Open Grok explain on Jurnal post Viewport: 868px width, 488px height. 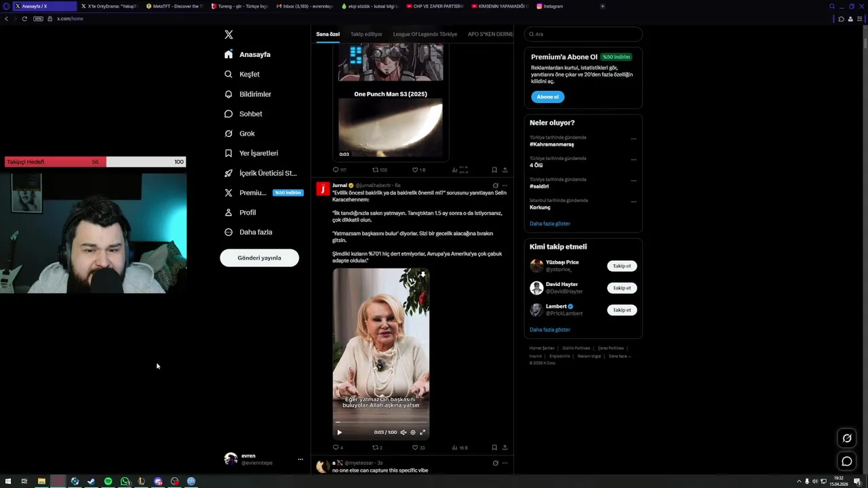pyautogui.click(x=495, y=186)
